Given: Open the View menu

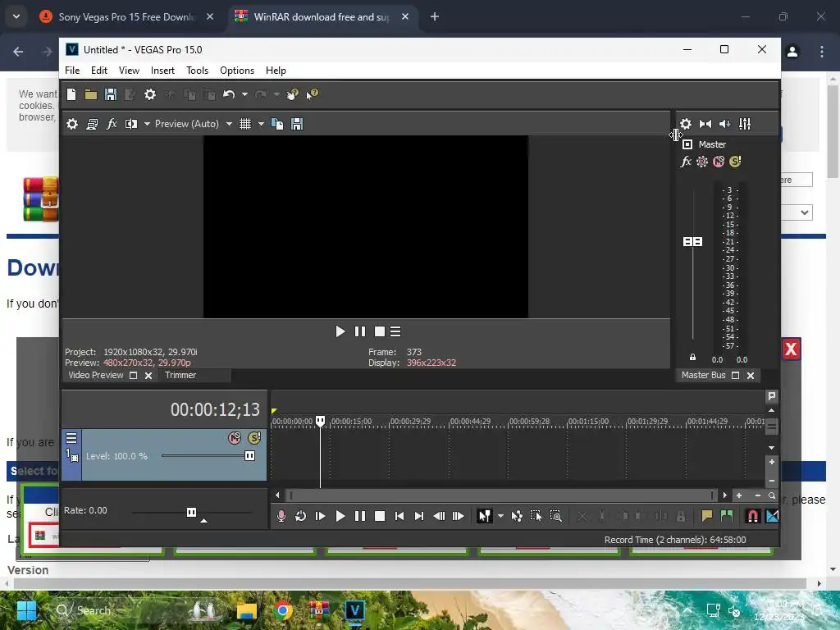Looking at the screenshot, I should (129, 71).
